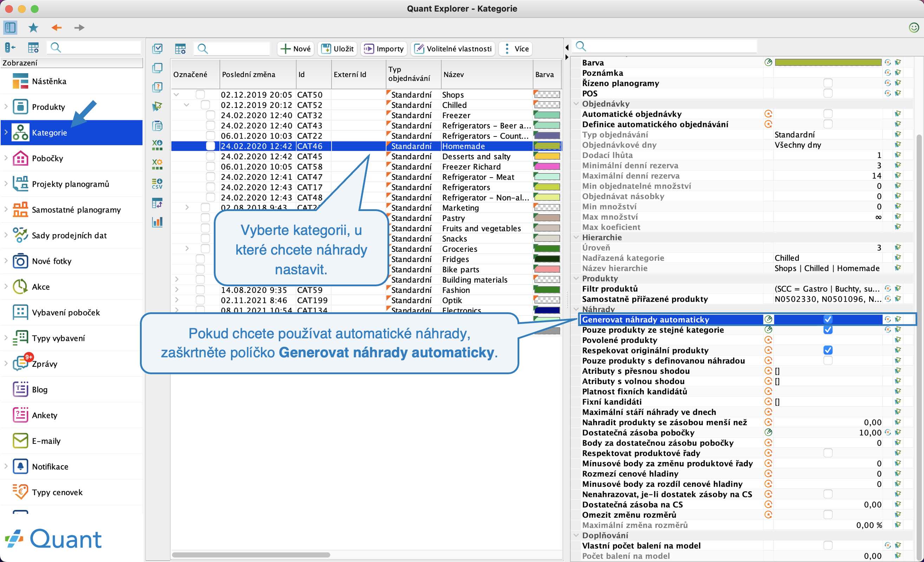Open Typy vybavení menu item

coord(72,338)
